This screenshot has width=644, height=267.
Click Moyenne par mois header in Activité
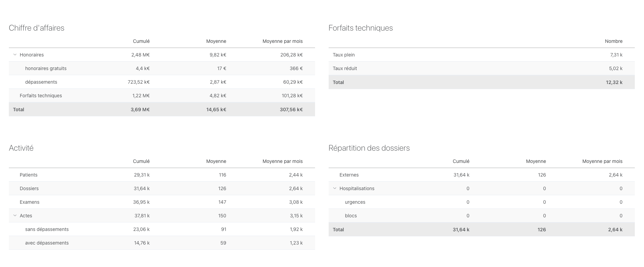(282, 161)
